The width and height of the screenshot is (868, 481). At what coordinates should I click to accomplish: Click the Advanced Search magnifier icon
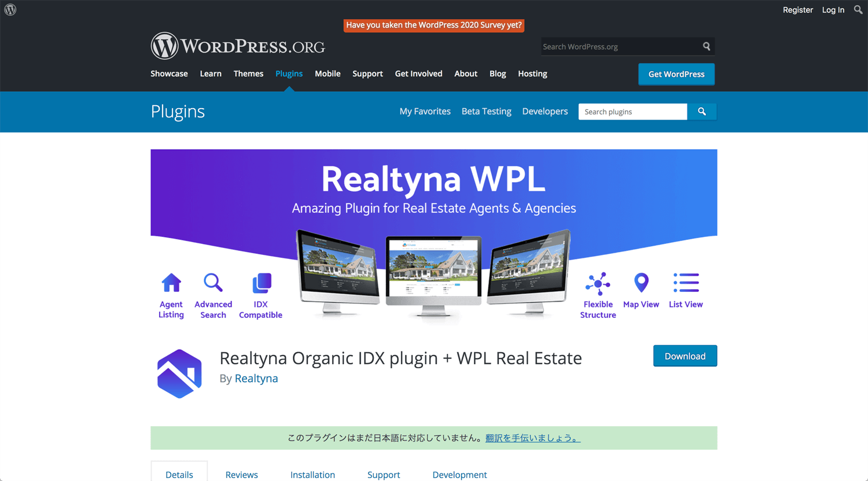(213, 283)
